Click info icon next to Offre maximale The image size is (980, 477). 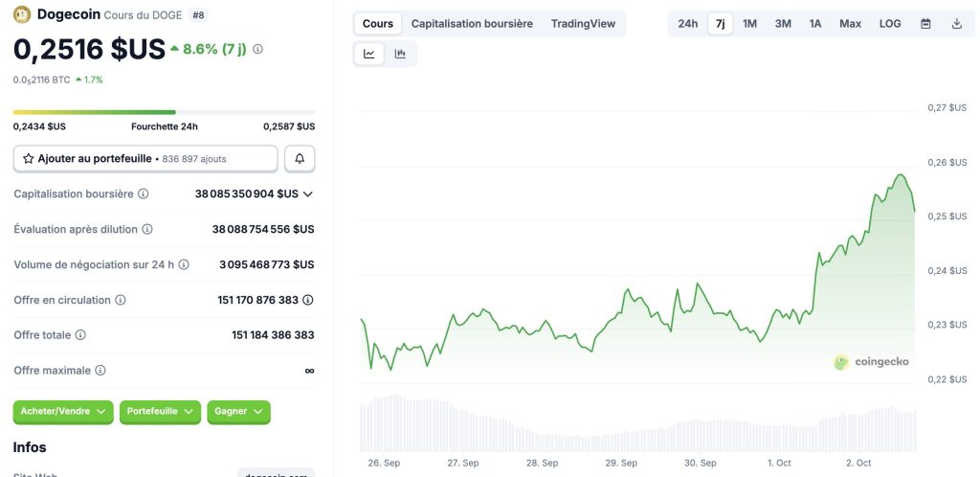coord(100,370)
